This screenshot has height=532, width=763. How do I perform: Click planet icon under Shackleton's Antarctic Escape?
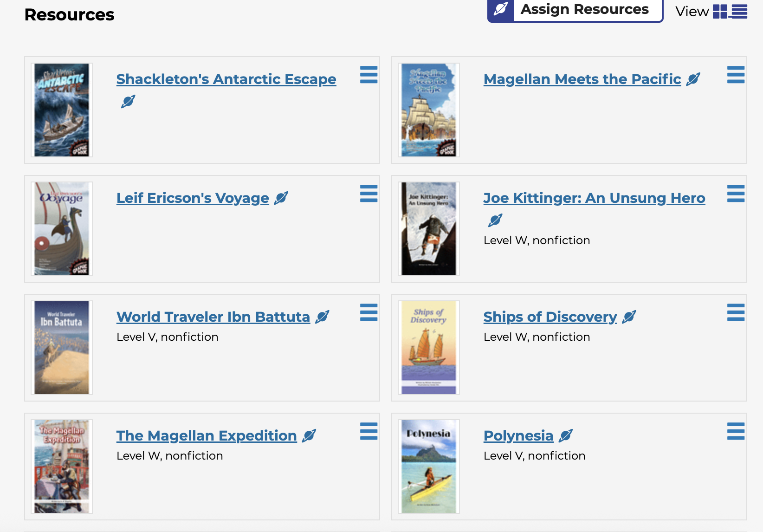128,101
